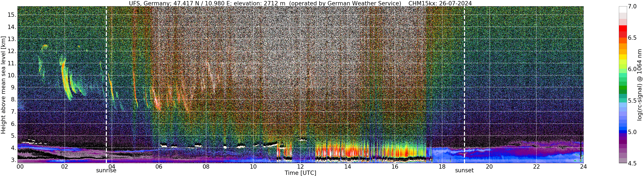Click the 'Time [UTC]' axis label
This screenshot has height=177, width=644.
300,173
